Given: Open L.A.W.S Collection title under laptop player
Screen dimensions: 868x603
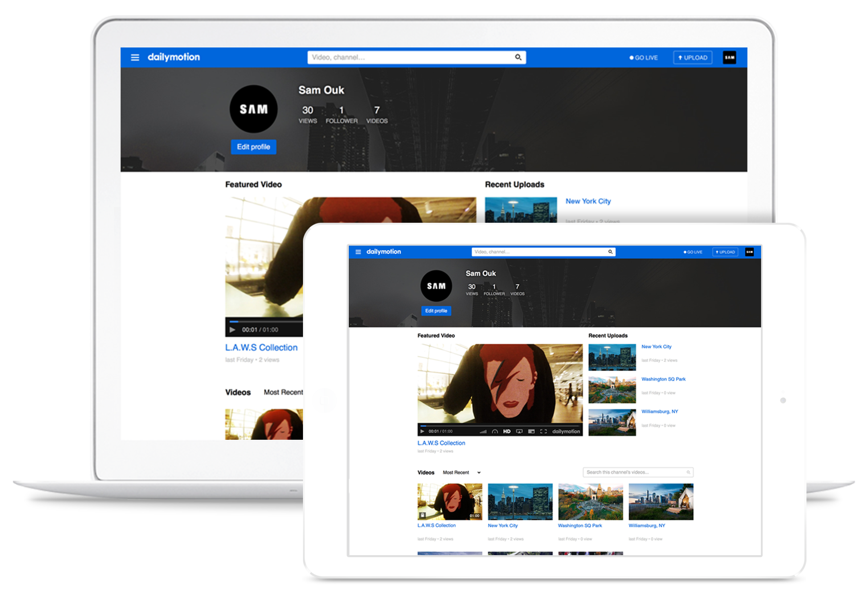Looking at the screenshot, I should coord(261,347).
